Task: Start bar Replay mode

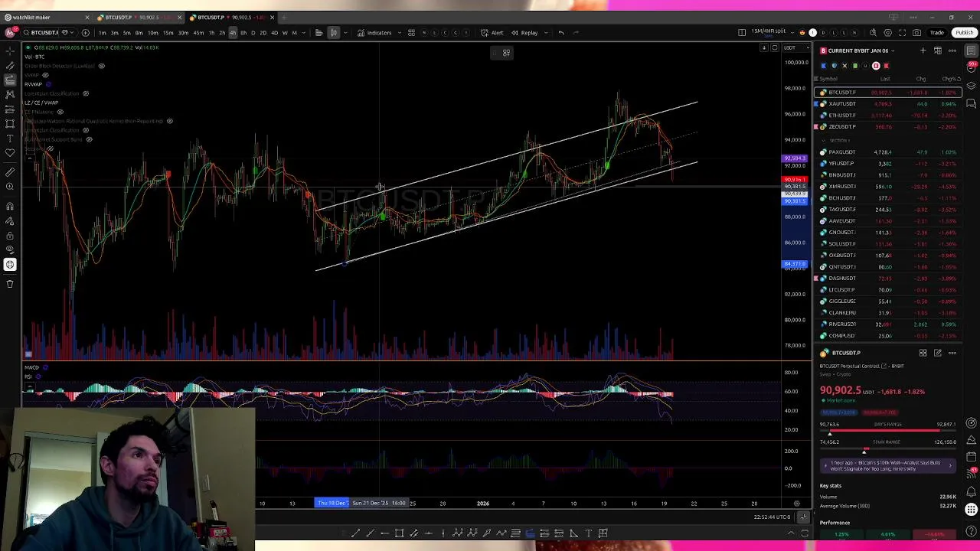Action: pos(524,33)
